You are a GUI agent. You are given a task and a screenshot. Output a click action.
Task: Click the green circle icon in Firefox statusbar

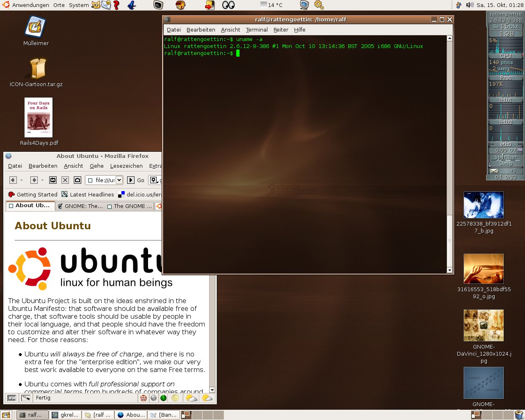click(x=163, y=398)
